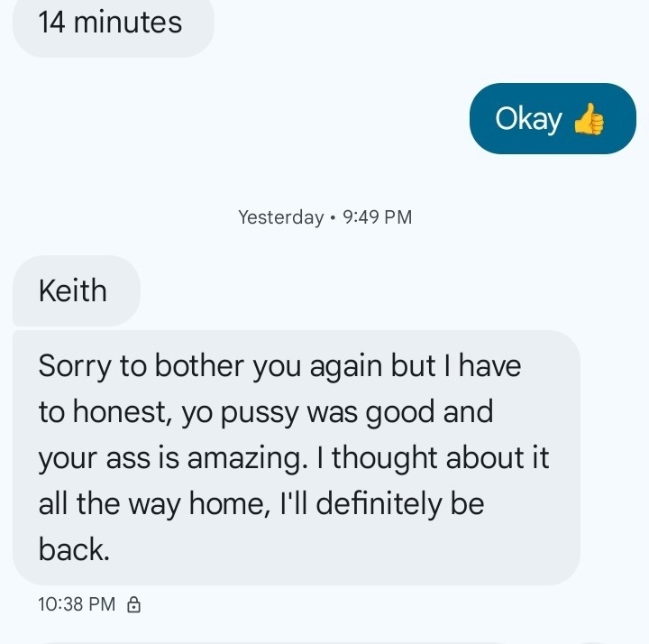Tap the blue "Okay" sent message
Viewport: 649px width, 644px height.
point(552,119)
